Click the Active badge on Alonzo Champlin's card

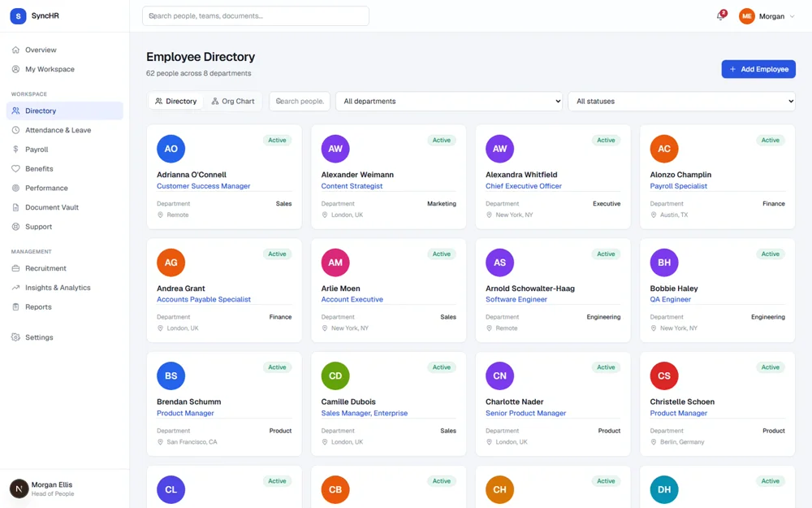pos(770,140)
